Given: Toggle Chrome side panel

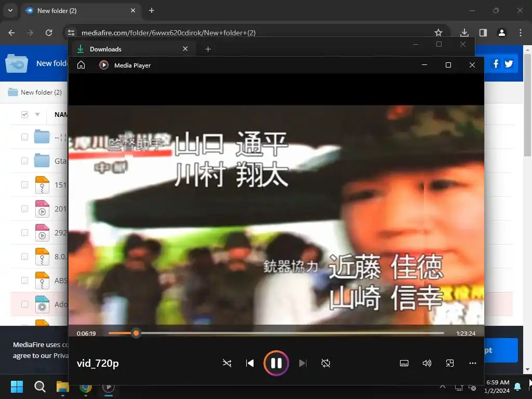Looking at the screenshot, I should click(483, 33).
